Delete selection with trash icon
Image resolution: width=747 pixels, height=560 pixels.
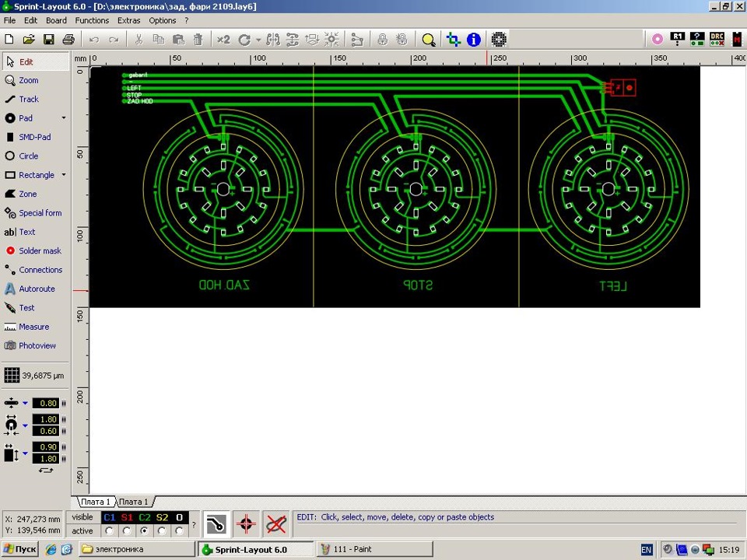click(x=198, y=40)
